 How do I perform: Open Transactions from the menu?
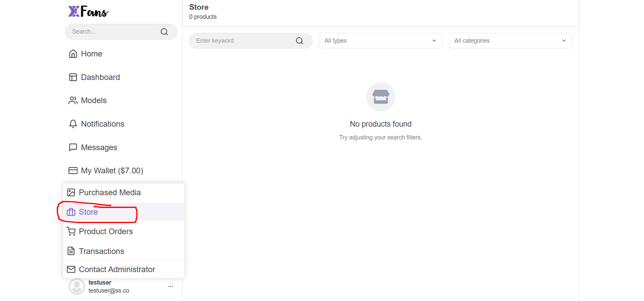click(x=101, y=251)
